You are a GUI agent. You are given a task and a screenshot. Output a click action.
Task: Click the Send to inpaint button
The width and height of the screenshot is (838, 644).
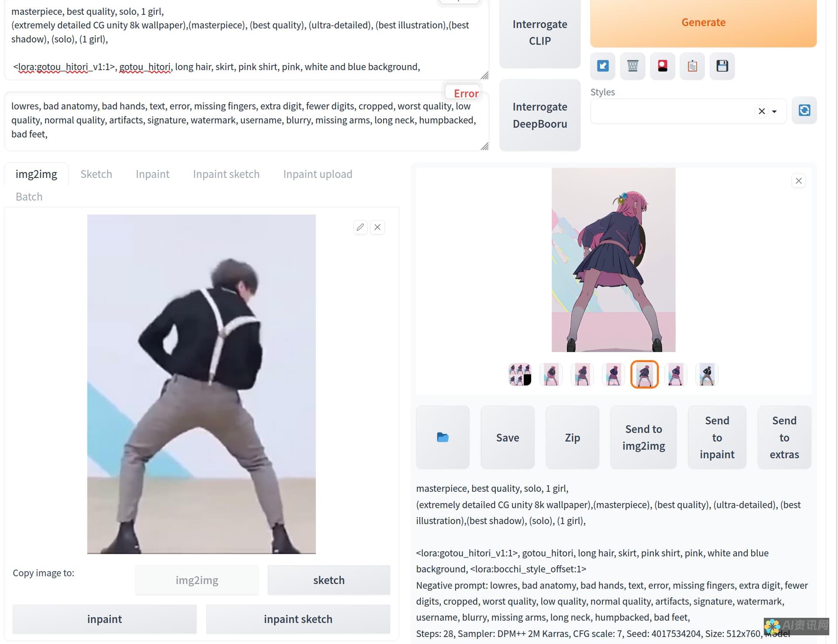point(717,437)
